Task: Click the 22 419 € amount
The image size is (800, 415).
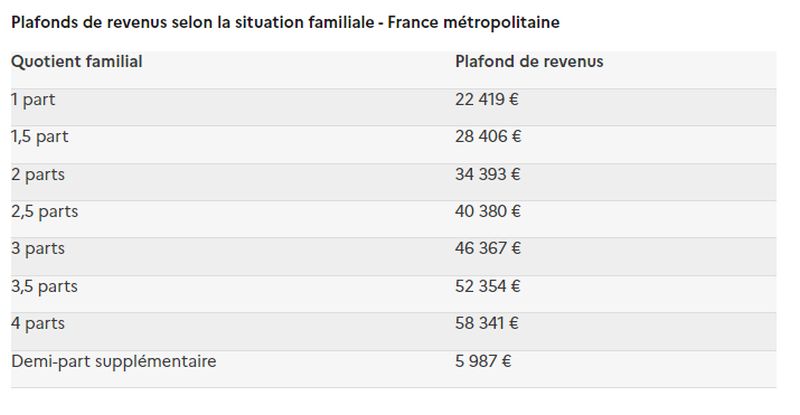Action: 487,99
